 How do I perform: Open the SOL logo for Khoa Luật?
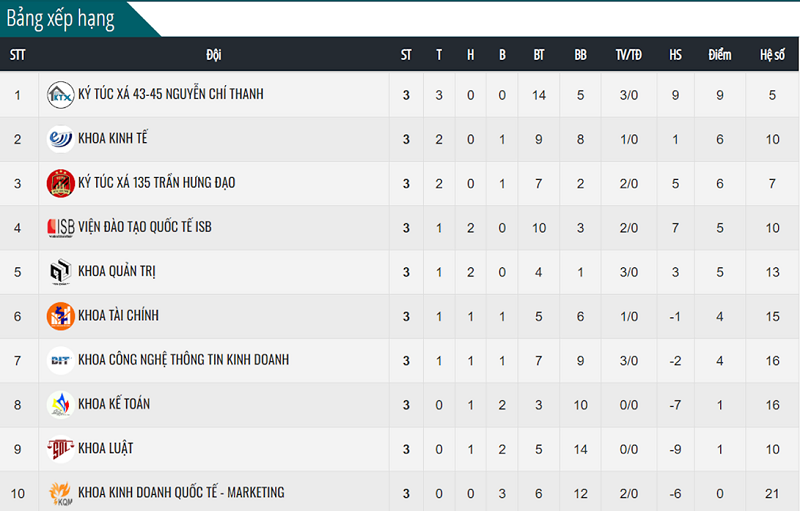(x=60, y=449)
